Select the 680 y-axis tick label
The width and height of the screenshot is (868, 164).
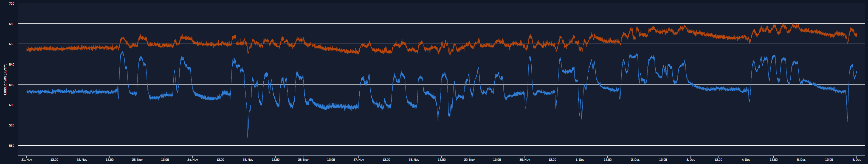pyautogui.click(x=12, y=24)
